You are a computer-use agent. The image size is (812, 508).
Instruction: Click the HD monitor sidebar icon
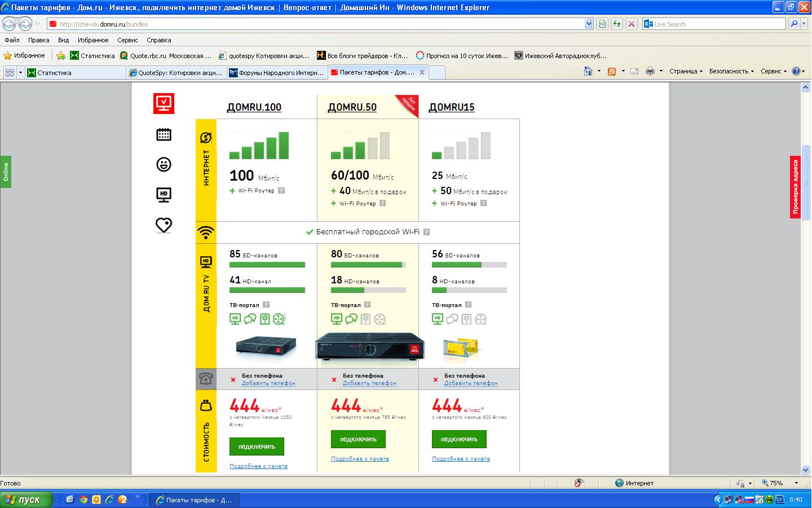pos(164,195)
